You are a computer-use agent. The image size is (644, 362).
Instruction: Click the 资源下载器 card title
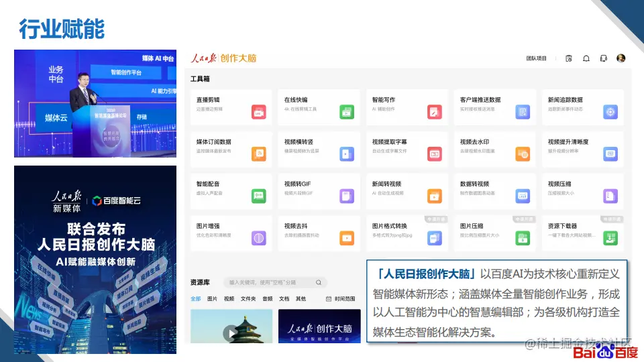pos(562,226)
